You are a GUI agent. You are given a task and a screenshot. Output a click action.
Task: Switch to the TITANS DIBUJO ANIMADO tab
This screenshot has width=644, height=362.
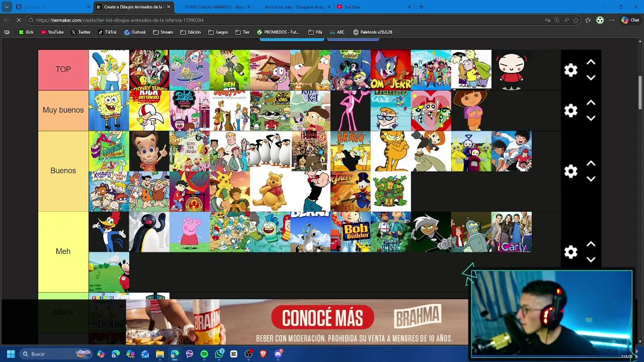tap(215, 7)
